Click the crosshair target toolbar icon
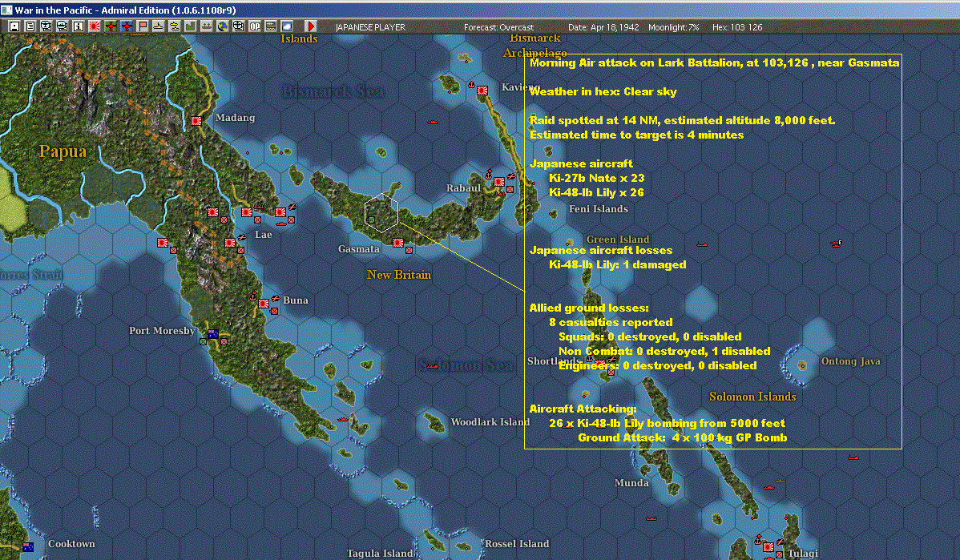 (x=238, y=26)
